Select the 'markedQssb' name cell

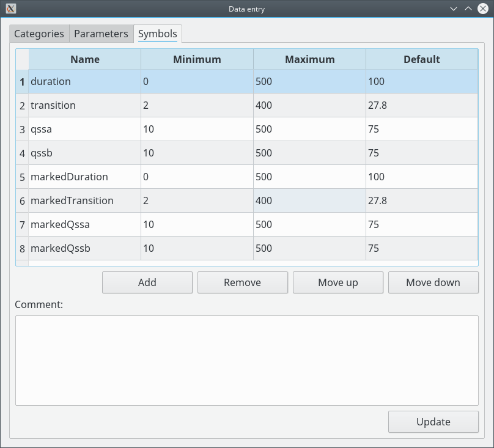pos(85,248)
